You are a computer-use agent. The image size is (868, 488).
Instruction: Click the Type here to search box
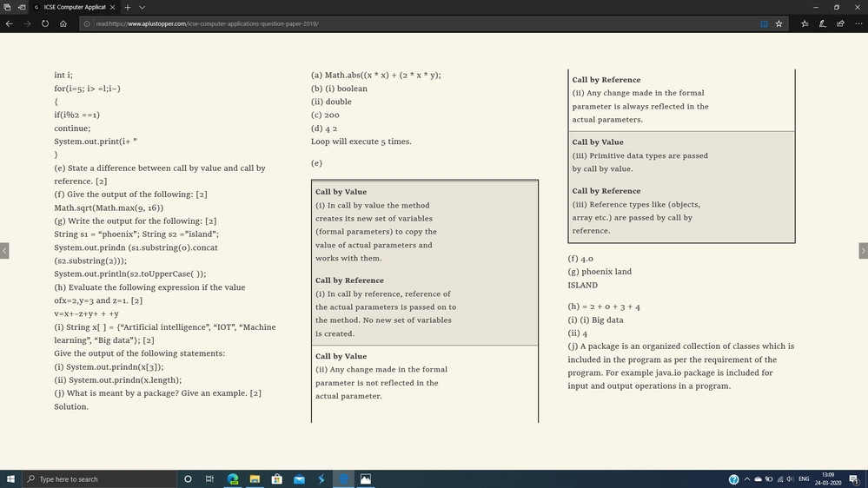click(100, 479)
